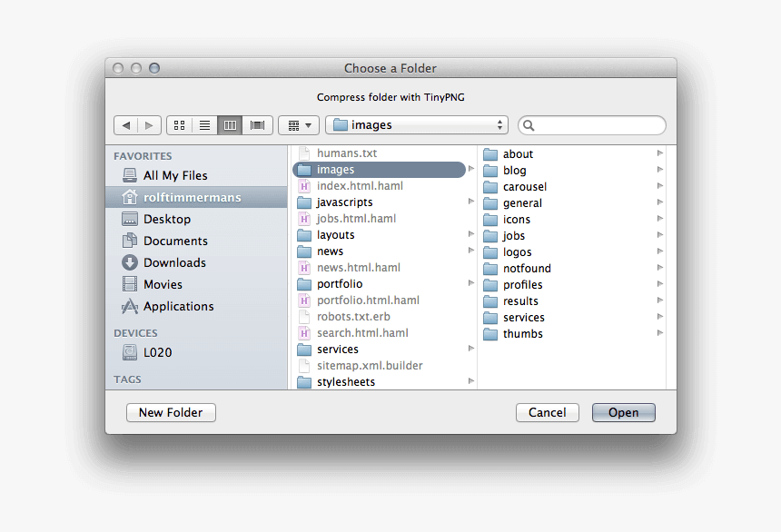Open the images path pop-up menu

[x=416, y=124]
